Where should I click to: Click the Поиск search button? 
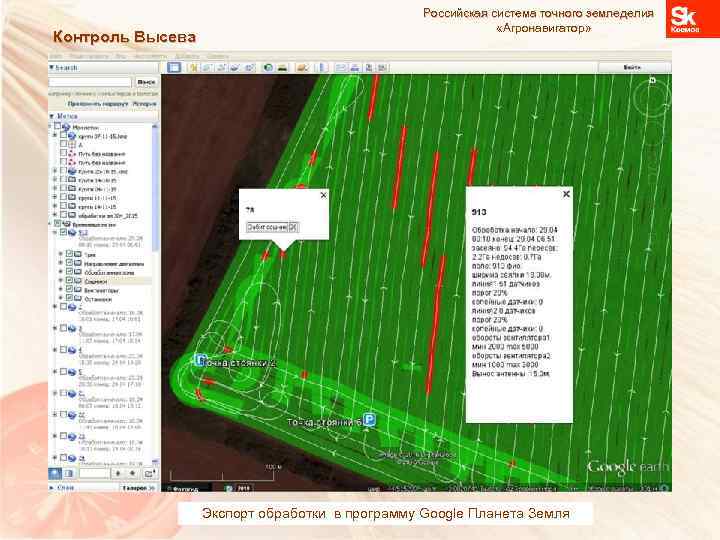tap(146, 82)
